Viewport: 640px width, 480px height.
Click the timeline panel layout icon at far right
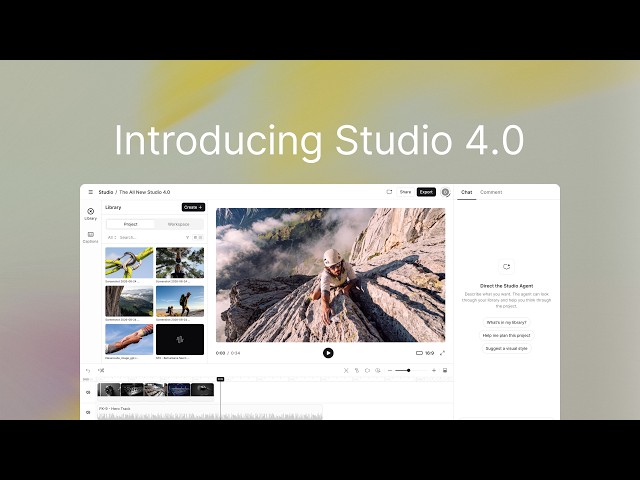pyautogui.click(x=445, y=371)
